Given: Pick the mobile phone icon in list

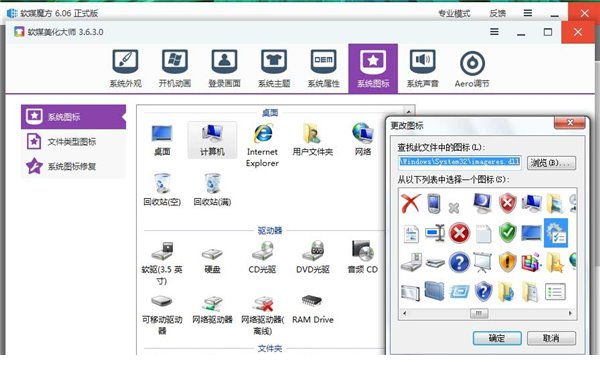Looking at the screenshot, I should (x=434, y=203).
